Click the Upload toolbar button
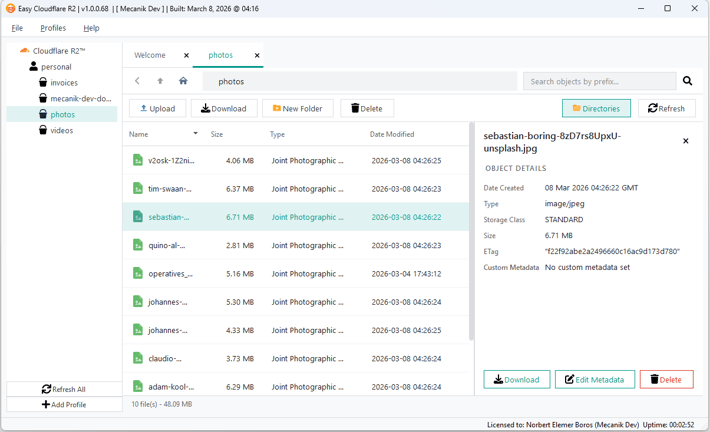This screenshot has width=710, height=432. click(x=158, y=108)
